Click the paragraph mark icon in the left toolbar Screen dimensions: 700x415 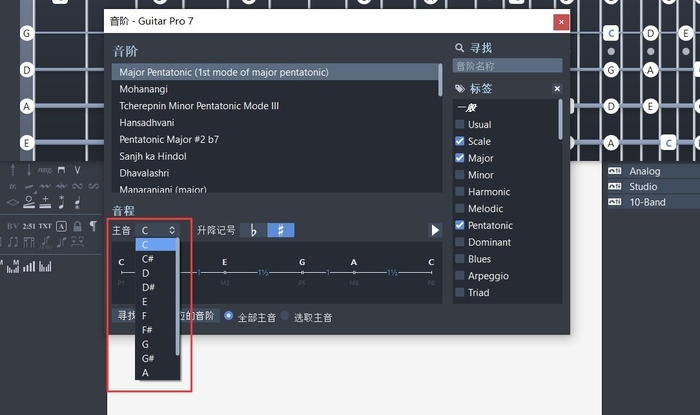coord(92,226)
